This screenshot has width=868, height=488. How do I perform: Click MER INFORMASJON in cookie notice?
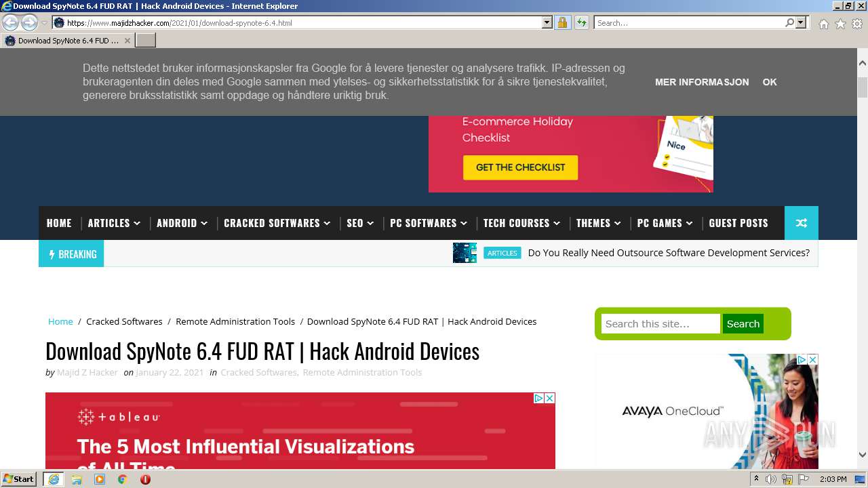coord(702,82)
